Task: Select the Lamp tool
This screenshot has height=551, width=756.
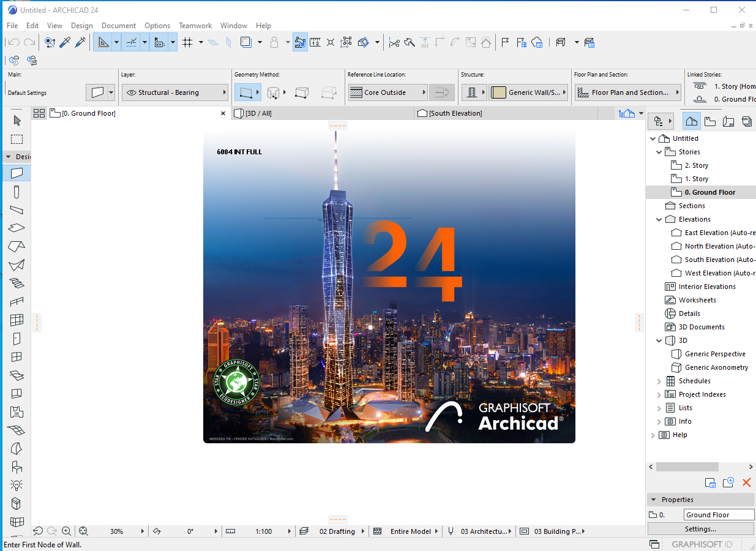Action: pyautogui.click(x=17, y=485)
